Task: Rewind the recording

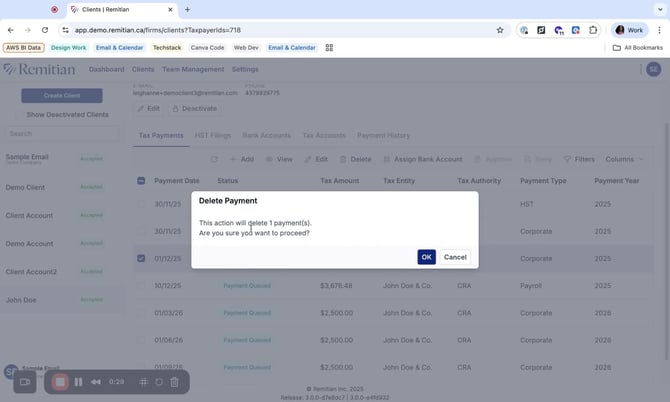Action: (x=95, y=382)
